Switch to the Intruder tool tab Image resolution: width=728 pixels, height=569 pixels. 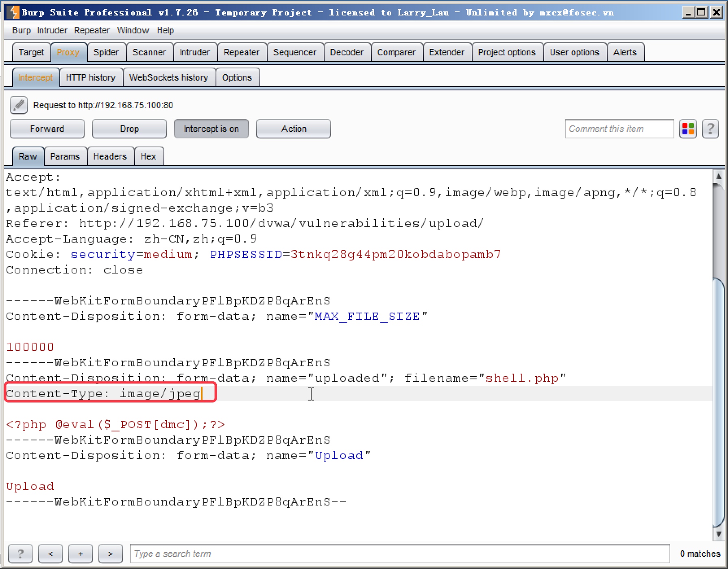(195, 53)
